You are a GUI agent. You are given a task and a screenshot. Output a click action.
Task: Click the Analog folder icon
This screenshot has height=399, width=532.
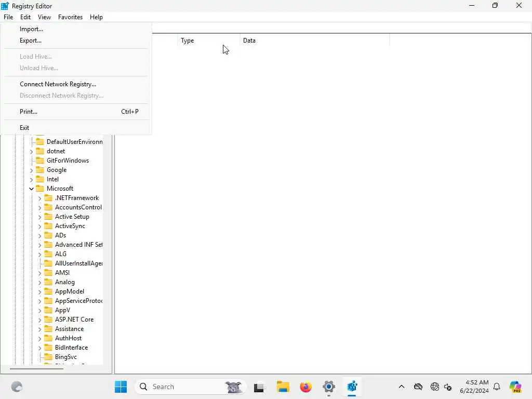(x=48, y=282)
